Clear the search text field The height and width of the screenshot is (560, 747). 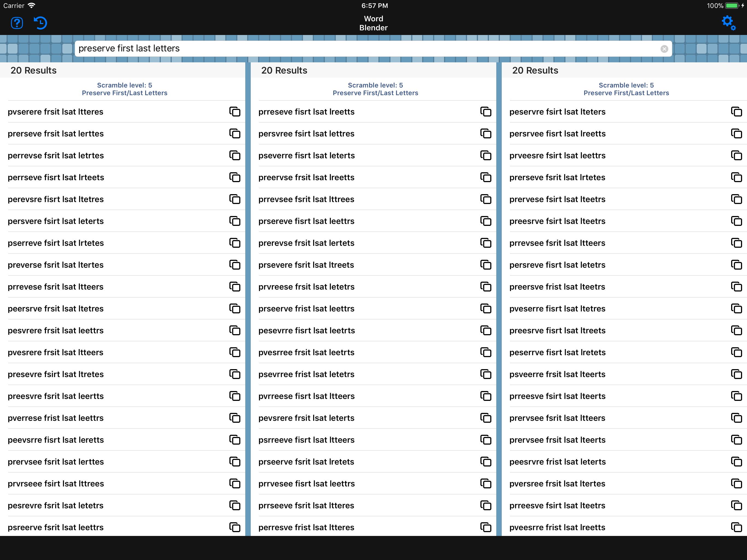pyautogui.click(x=664, y=49)
